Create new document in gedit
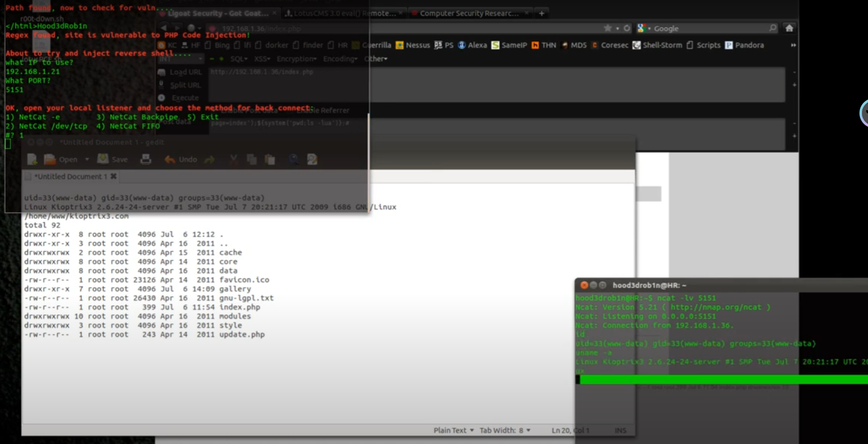This screenshot has height=444, width=868. [x=32, y=159]
